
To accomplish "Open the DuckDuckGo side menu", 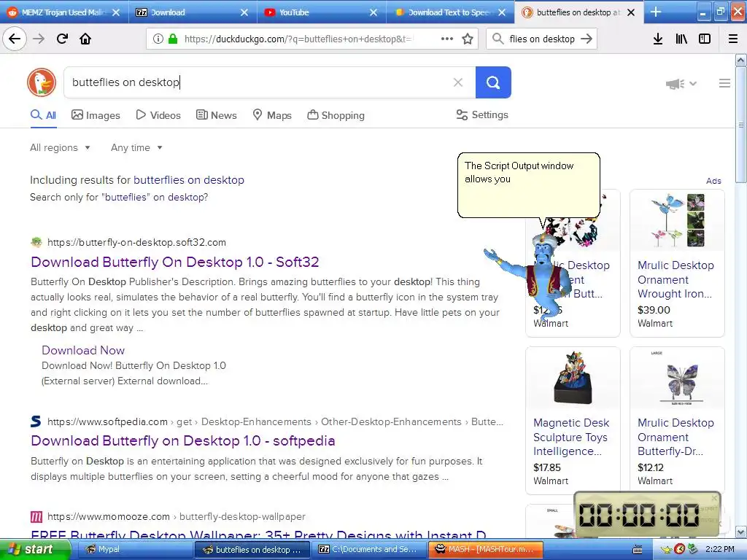I will click(724, 83).
